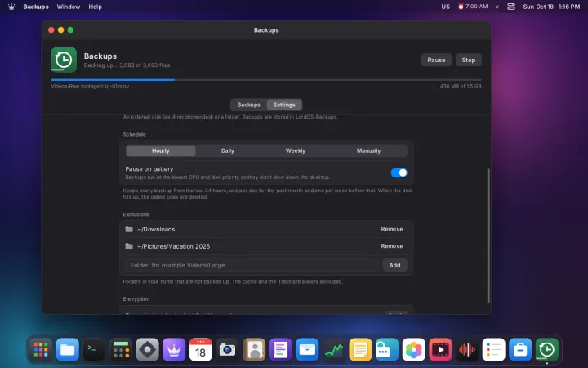Switch to the Settings tab
The height and width of the screenshot is (368, 588).
click(x=284, y=105)
